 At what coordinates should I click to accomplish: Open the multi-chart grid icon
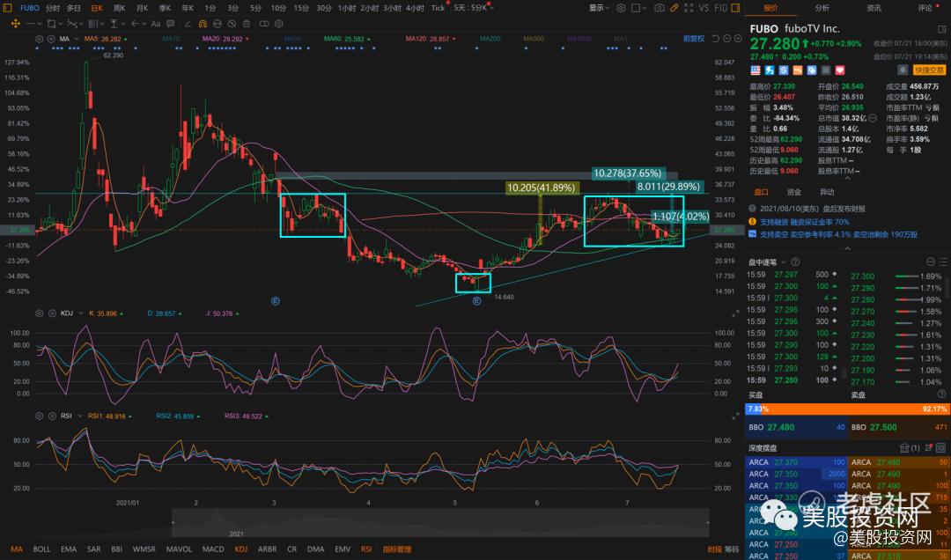click(x=689, y=8)
